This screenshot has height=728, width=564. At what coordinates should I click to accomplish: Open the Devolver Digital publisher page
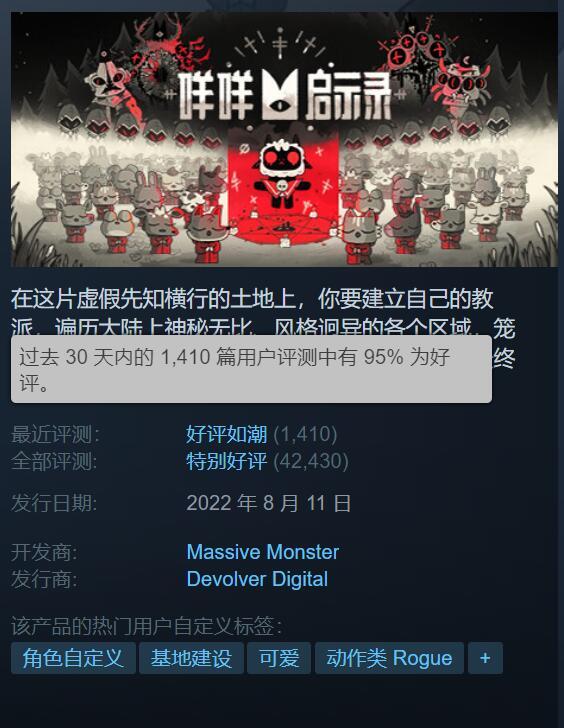tap(257, 579)
